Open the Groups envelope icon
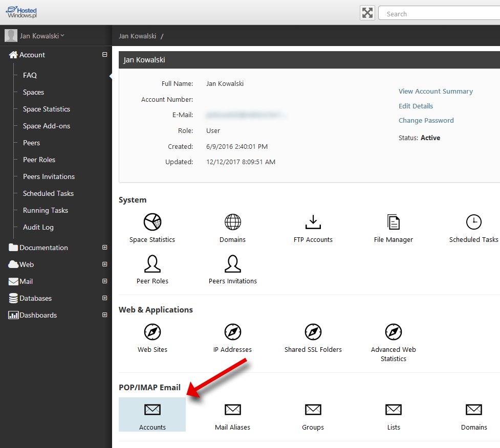Viewport: 500px width, 448px height. pyautogui.click(x=313, y=410)
